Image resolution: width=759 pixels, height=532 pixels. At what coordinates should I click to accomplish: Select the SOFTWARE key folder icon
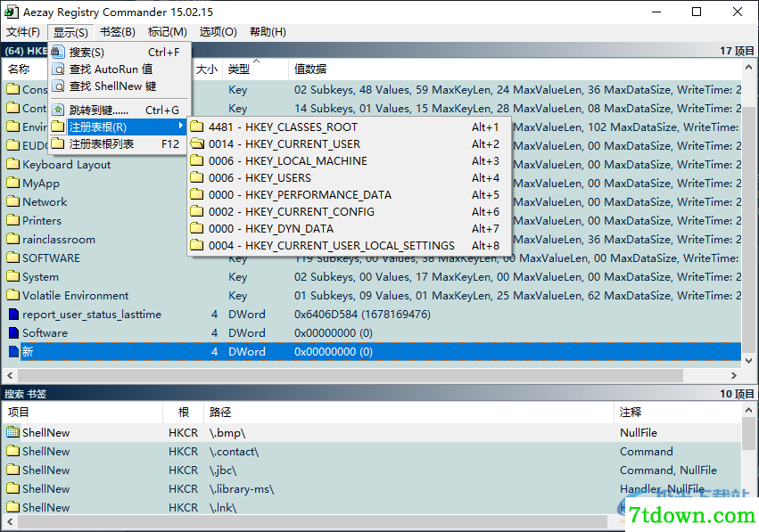(13, 258)
